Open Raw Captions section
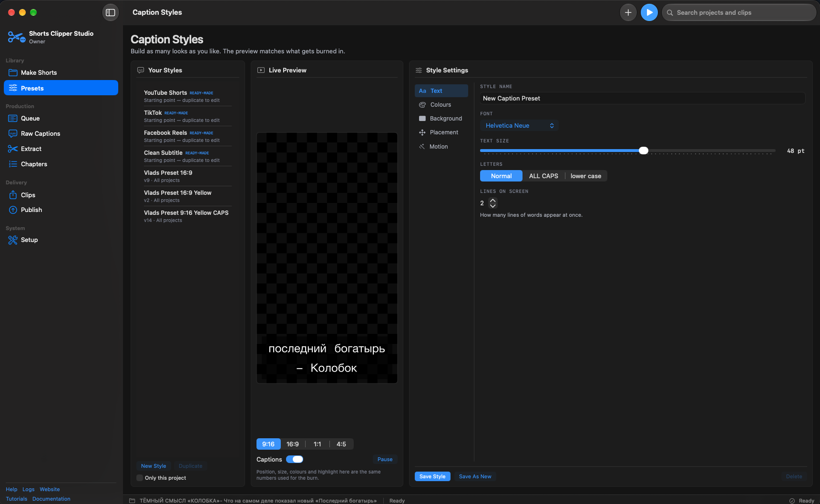The height and width of the screenshot is (504, 820). tap(61, 133)
